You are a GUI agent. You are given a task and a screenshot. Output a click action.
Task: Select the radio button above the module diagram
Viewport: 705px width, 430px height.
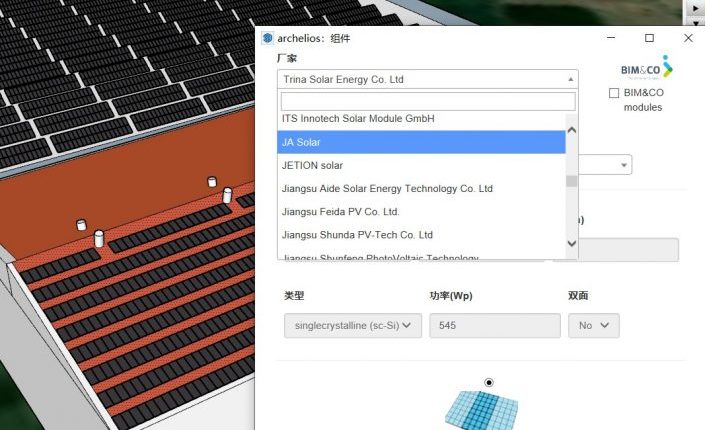(x=489, y=382)
